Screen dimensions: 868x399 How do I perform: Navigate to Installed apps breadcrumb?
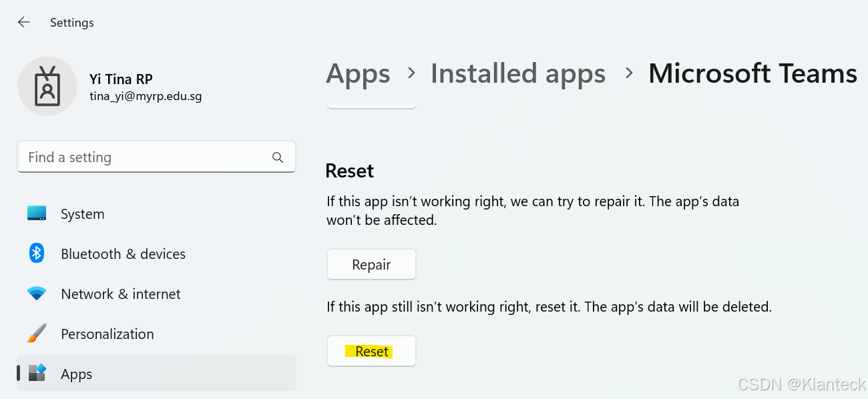click(x=518, y=73)
